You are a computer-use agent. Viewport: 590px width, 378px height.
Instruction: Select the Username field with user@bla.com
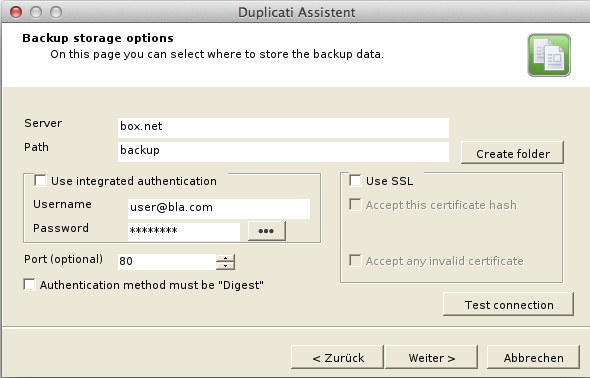coord(219,209)
